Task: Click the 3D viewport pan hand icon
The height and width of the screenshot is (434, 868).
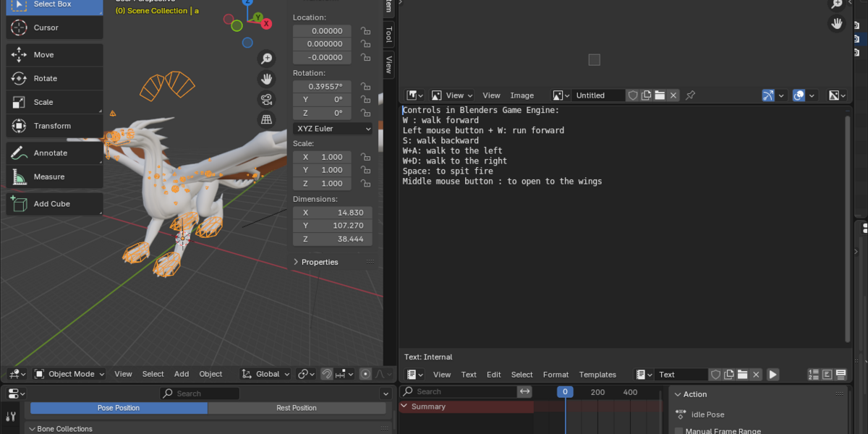Action: click(x=267, y=79)
